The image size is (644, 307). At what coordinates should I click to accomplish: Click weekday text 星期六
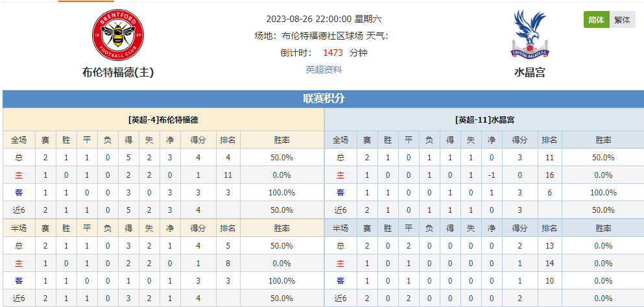[x=368, y=19]
